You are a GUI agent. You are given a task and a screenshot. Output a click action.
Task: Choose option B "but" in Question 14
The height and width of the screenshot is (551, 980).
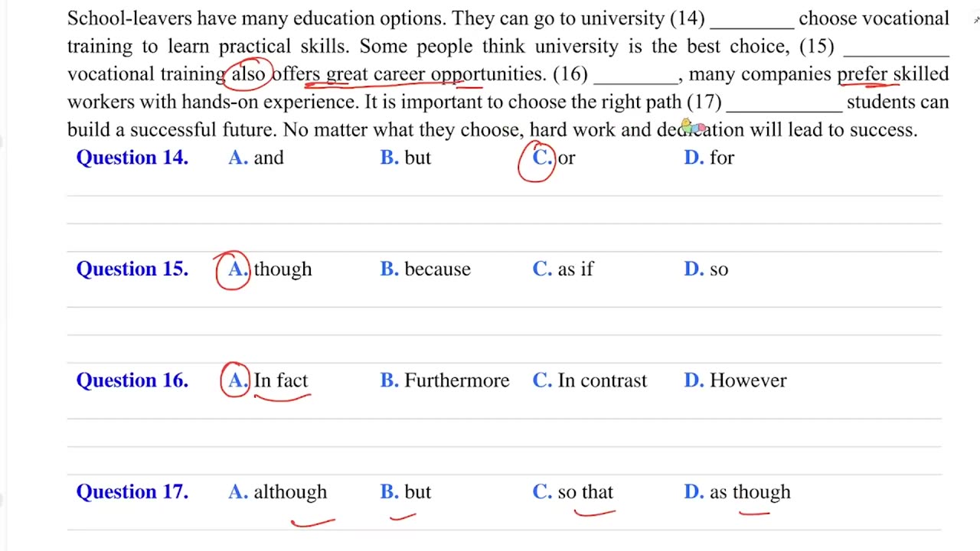pyautogui.click(x=406, y=158)
